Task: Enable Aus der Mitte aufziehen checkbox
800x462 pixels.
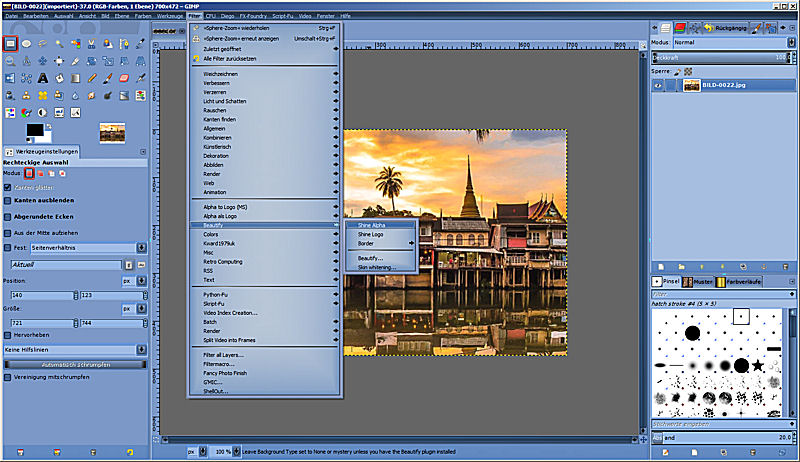Action: [8, 233]
